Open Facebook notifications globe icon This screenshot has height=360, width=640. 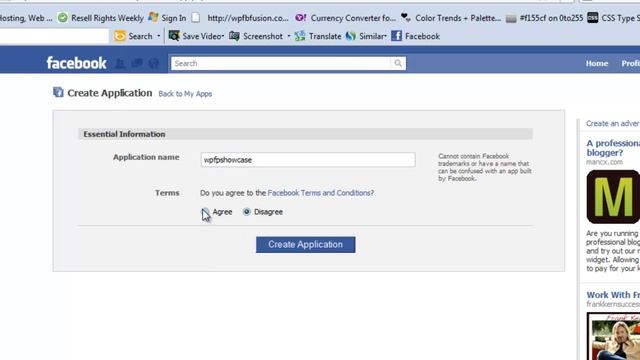click(x=154, y=63)
